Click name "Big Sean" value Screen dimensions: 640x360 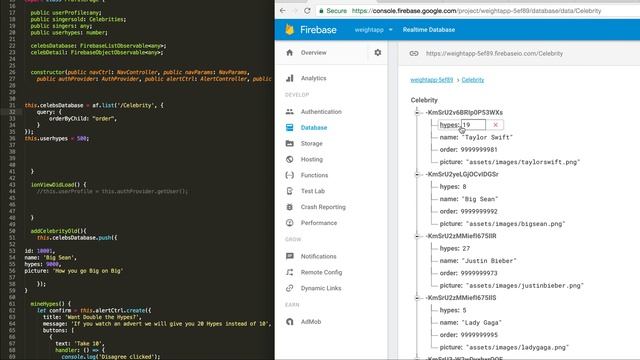point(480,199)
